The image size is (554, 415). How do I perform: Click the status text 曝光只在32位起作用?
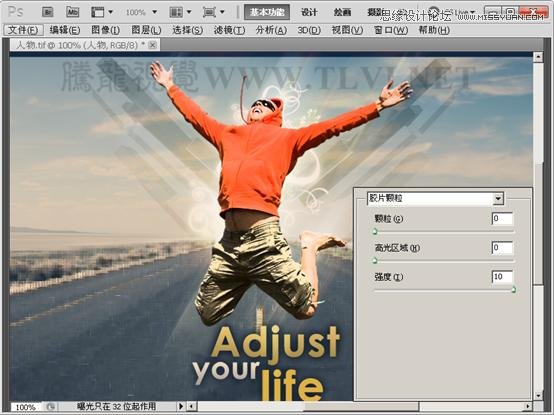click(x=116, y=407)
